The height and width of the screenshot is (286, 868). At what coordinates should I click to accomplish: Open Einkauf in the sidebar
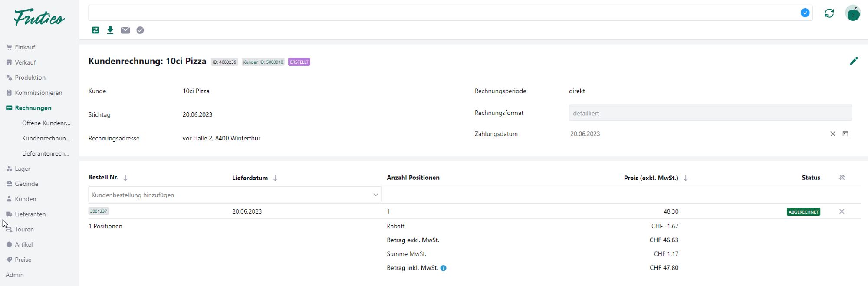click(25, 47)
